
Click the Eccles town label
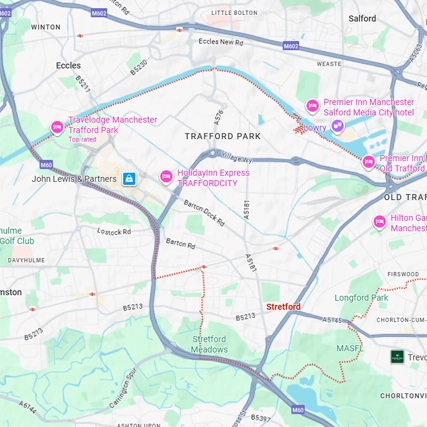[68, 65]
